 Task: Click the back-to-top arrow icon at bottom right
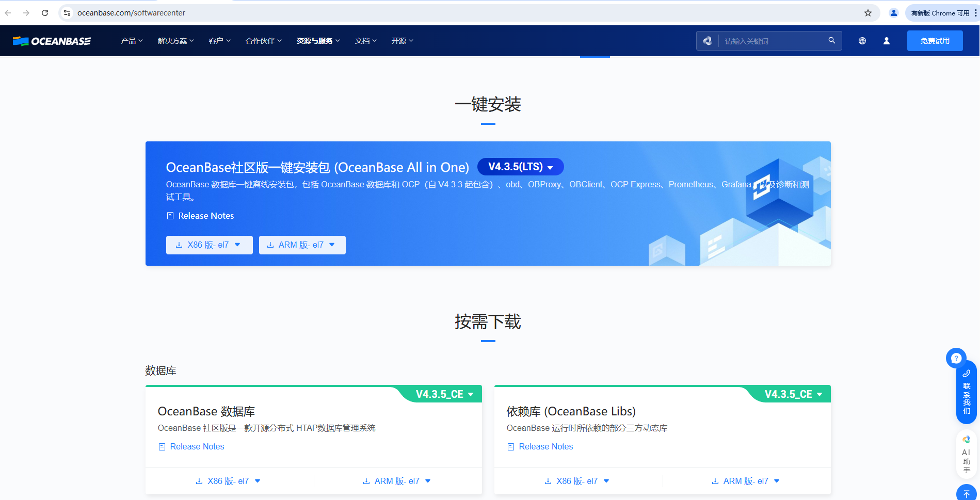click(966, 493)
